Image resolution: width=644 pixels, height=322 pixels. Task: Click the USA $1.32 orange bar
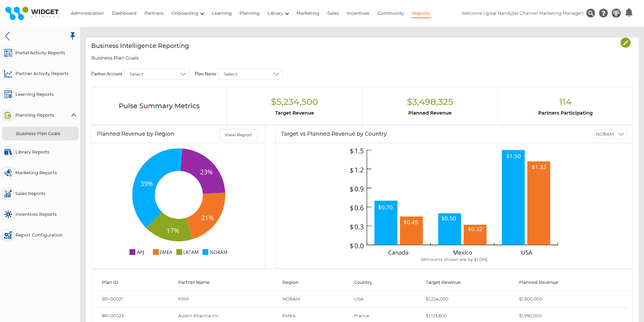coord(539,203)
